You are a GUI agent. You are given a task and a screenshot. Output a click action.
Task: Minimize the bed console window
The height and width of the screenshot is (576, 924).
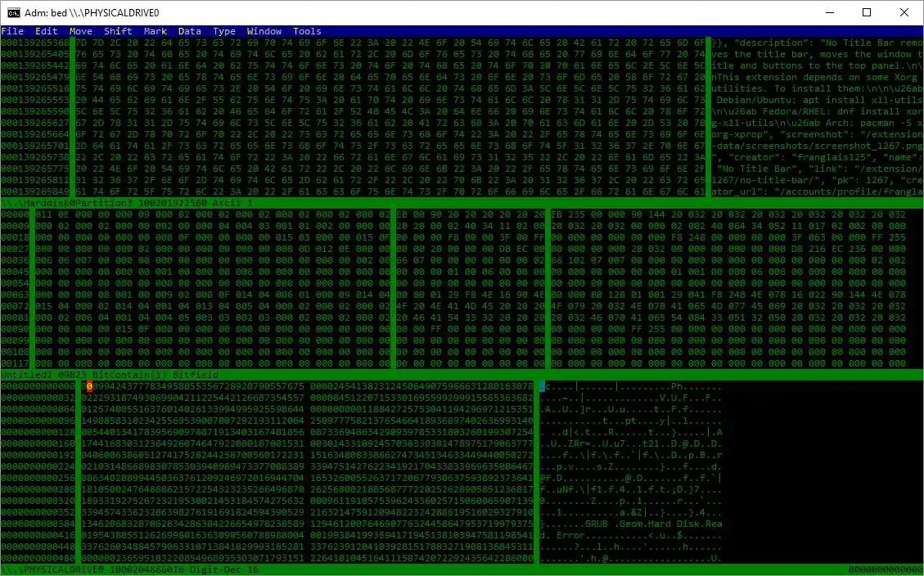point(830,12)
